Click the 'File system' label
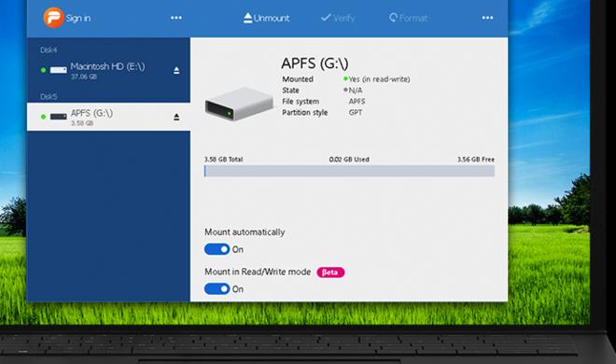The height and width of the screenshot is (364, 616). [x=301, y=102]
